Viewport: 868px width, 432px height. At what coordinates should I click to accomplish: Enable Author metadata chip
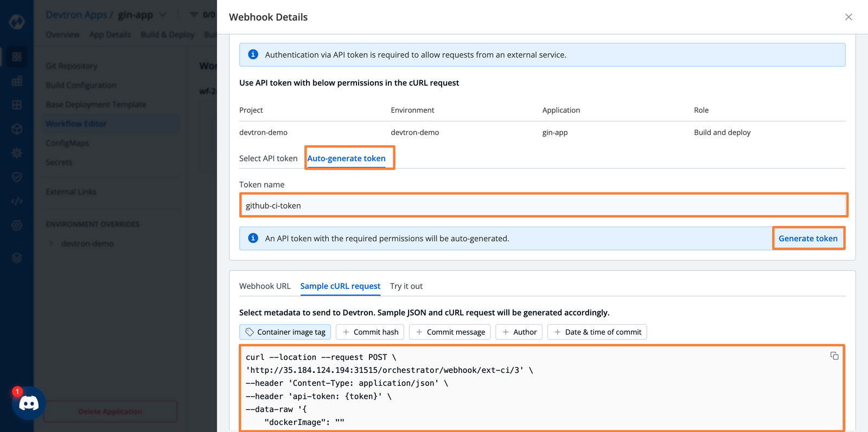(x=519, y=332)
